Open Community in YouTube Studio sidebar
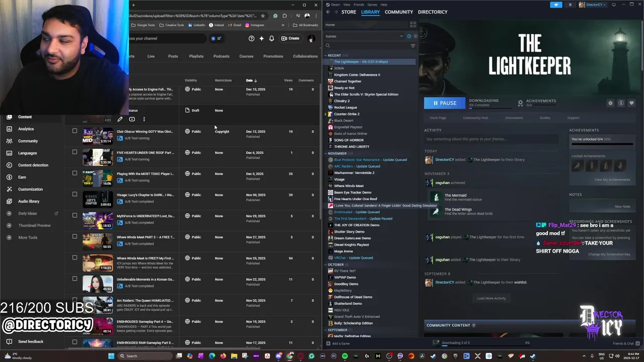 click(x=28, y=141)
